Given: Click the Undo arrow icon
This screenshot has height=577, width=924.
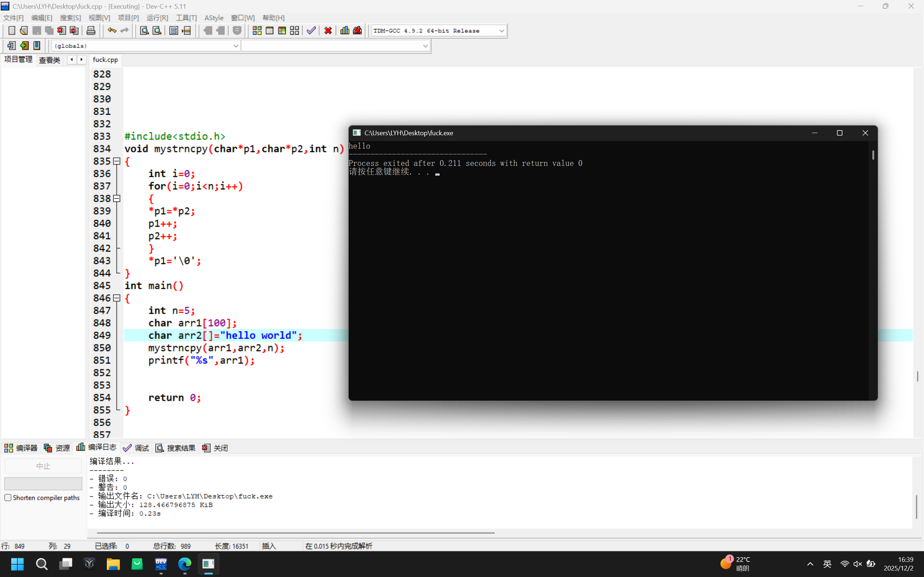Looking at the screenshot, I should [112, 31].
